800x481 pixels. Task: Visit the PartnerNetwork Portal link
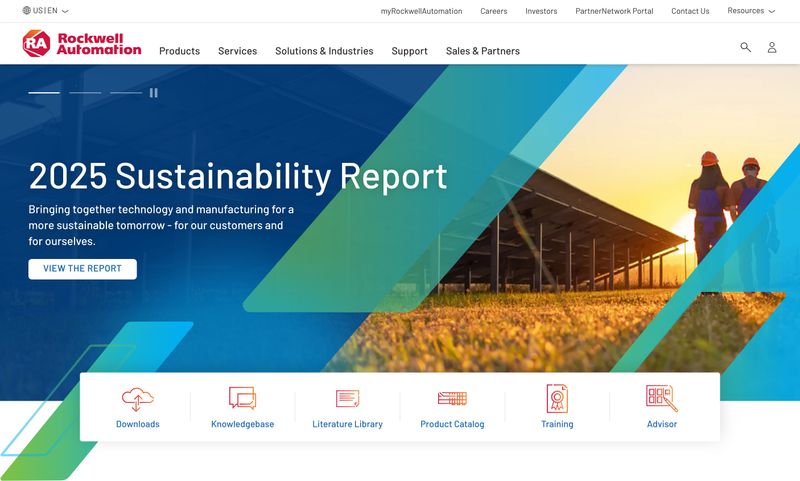[x=614, y=11]
